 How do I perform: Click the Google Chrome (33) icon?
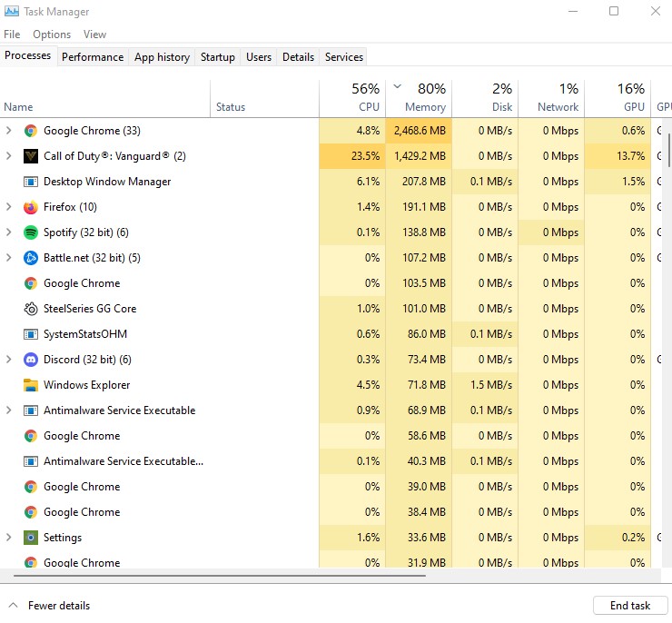click(x=31, y=131)
